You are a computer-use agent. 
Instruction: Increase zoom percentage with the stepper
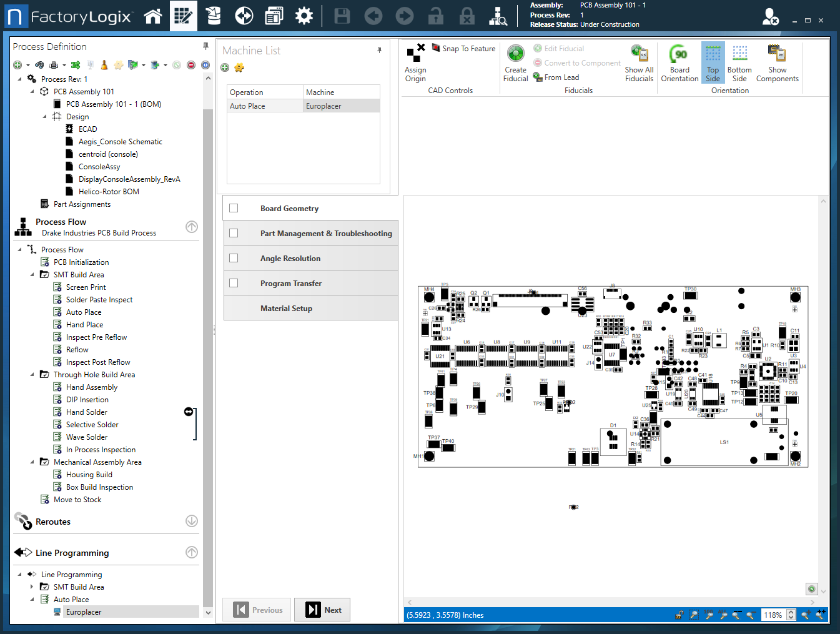[791, 612]
